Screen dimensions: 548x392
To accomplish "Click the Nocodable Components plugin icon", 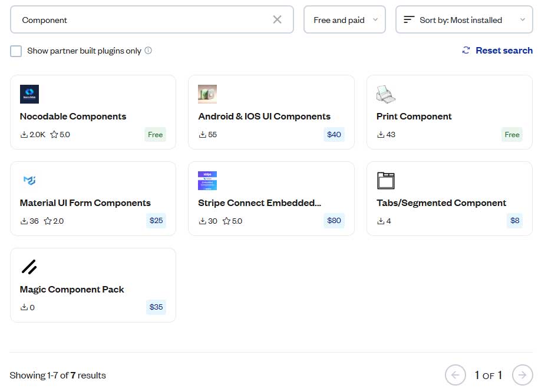I will click(29, 94).
